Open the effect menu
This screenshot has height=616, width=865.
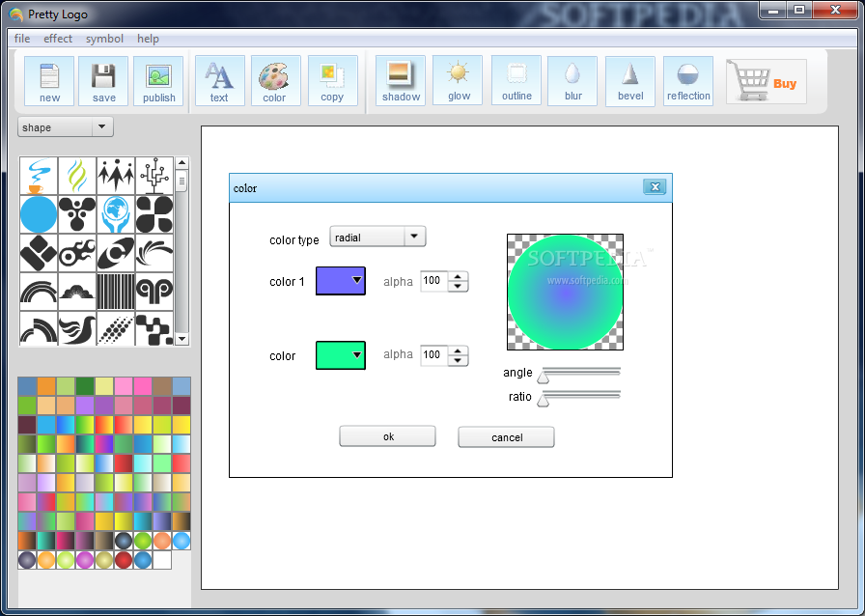[x=58, y=39]
